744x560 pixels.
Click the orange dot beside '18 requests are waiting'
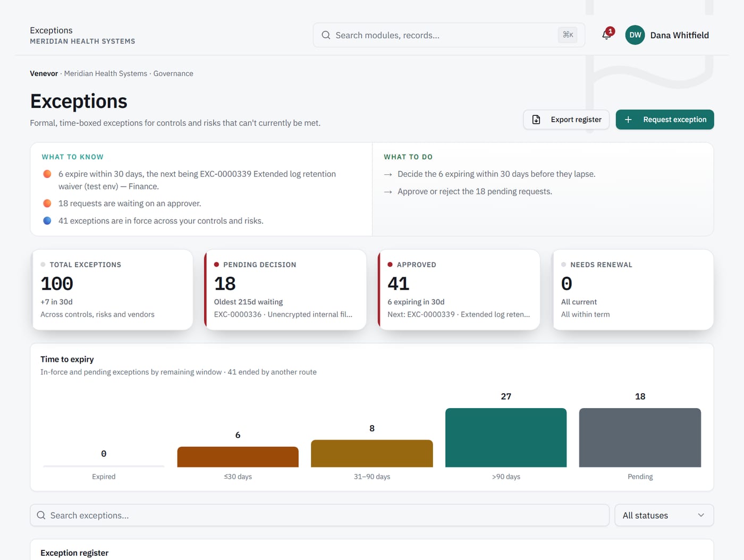pyautogui.click(x=47, y=203)
